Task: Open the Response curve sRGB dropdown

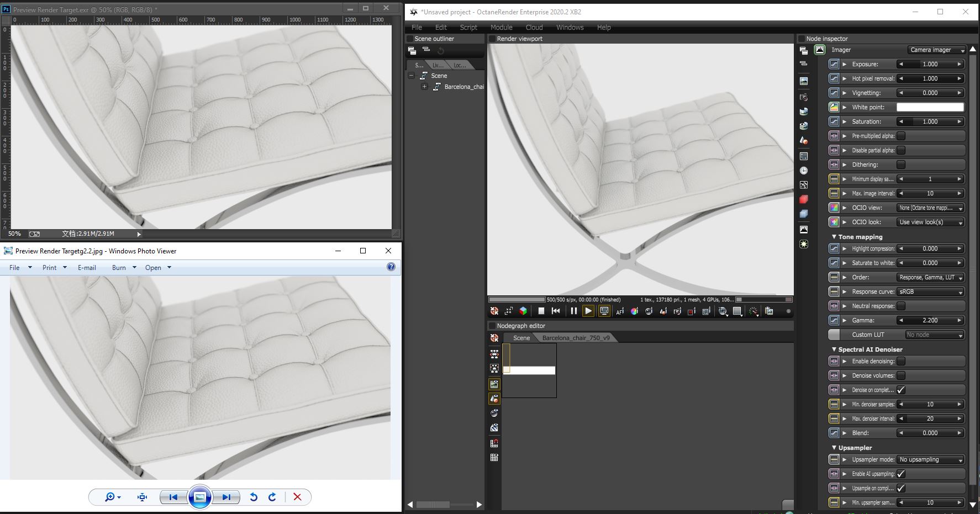Action: click(x=930, y=292)
